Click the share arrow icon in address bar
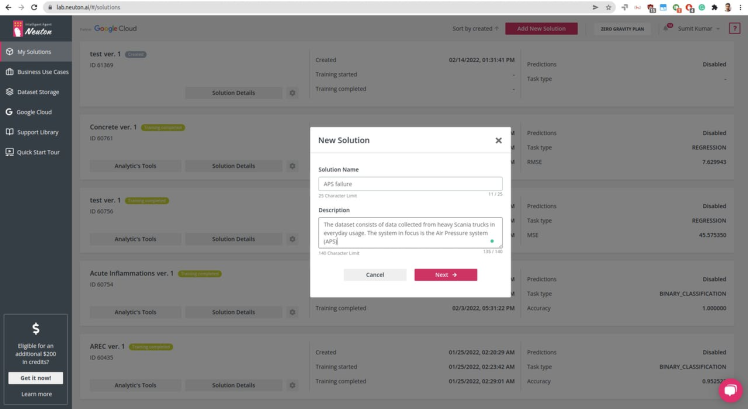 (595, 7)
